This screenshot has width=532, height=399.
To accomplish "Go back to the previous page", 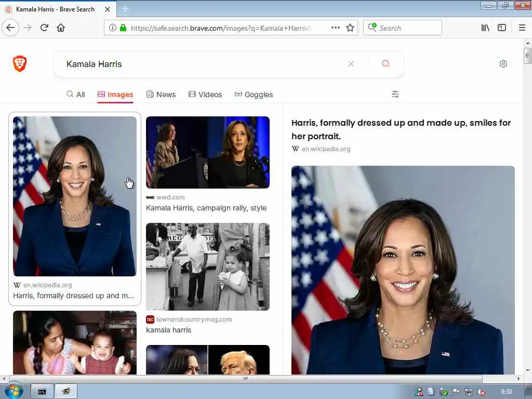I will 10,28.
